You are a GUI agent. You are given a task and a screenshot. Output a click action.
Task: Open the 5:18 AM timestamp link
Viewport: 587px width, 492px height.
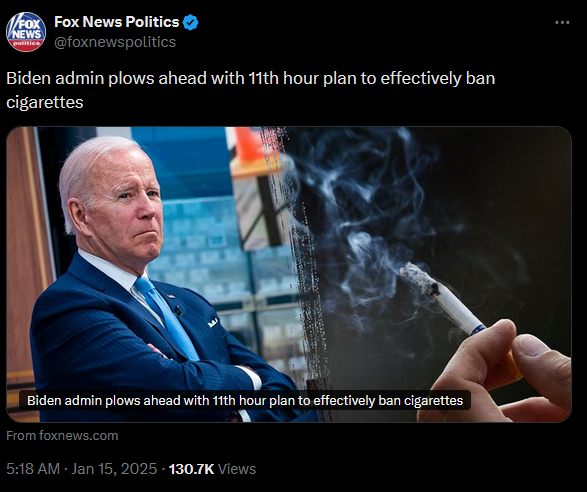click(x=33, y=469)
